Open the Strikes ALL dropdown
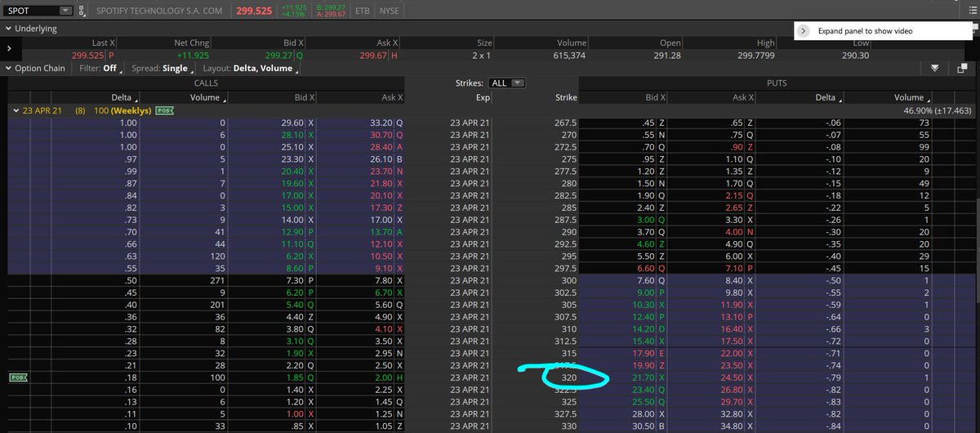Viewport: 980px width, 433px height. [x=507, y=83]
